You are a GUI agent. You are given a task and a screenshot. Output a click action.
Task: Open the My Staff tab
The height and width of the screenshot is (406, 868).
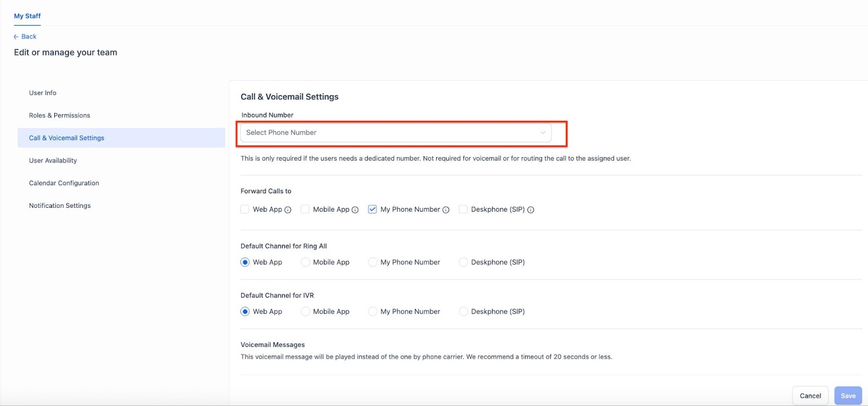pos(27,16)
